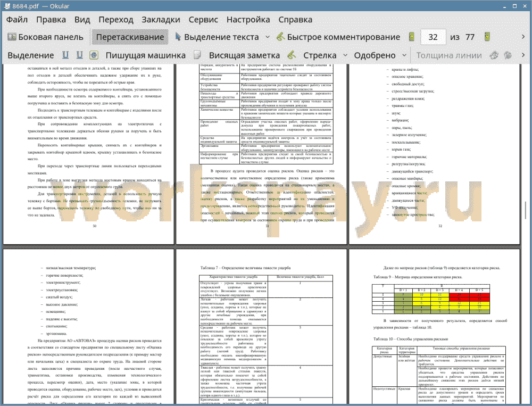The height and width of the screenshot is (406, 532).
Task: Expand the dropdown arrow next to Стрелка
Action: pyautogui.click(x=345, y=55)
